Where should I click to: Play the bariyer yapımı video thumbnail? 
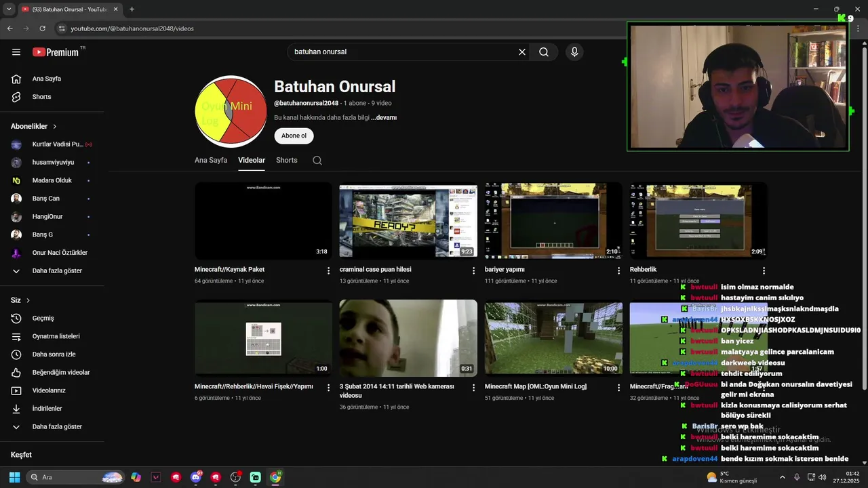tap(553, 220)
